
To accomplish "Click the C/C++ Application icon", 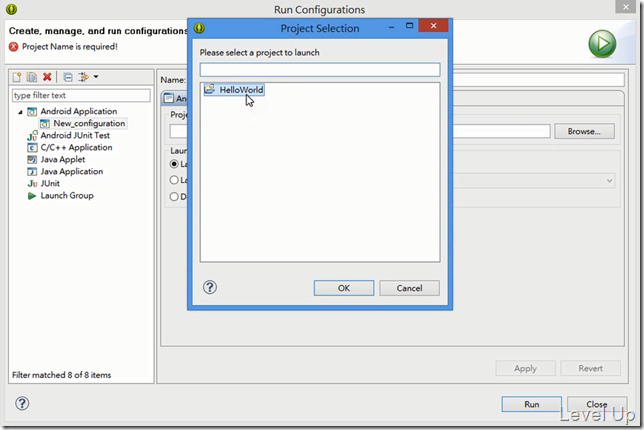I will point(32,147).
